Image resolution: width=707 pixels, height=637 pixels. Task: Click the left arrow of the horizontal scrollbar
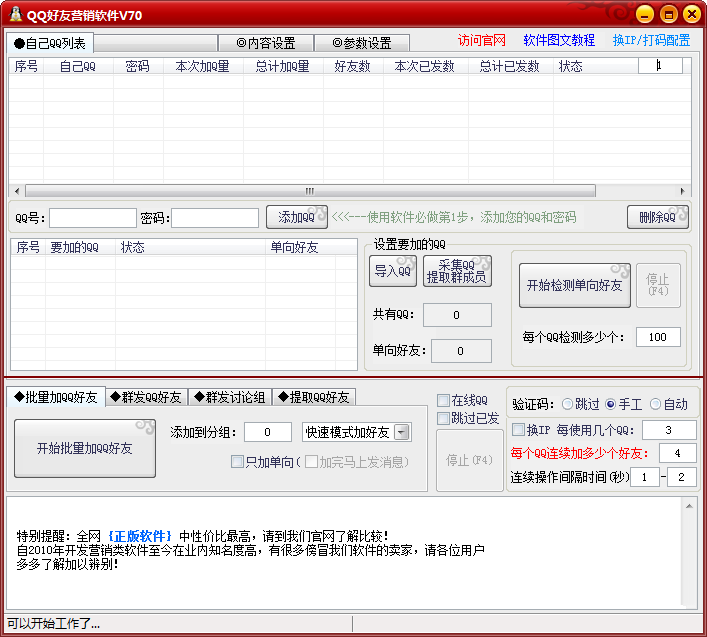pyautogui.click(x=17, y=191)
